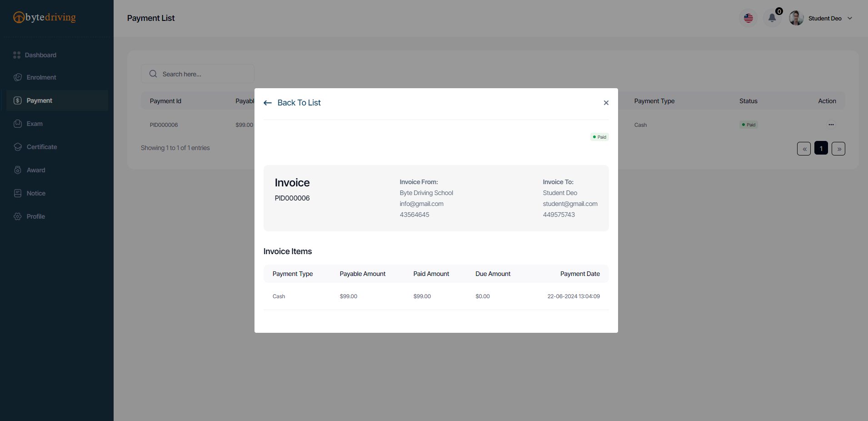The height and width of the screenshot is (421, 868).
Task: Click the Award medal icon
Action: click(x=18, y=170)
